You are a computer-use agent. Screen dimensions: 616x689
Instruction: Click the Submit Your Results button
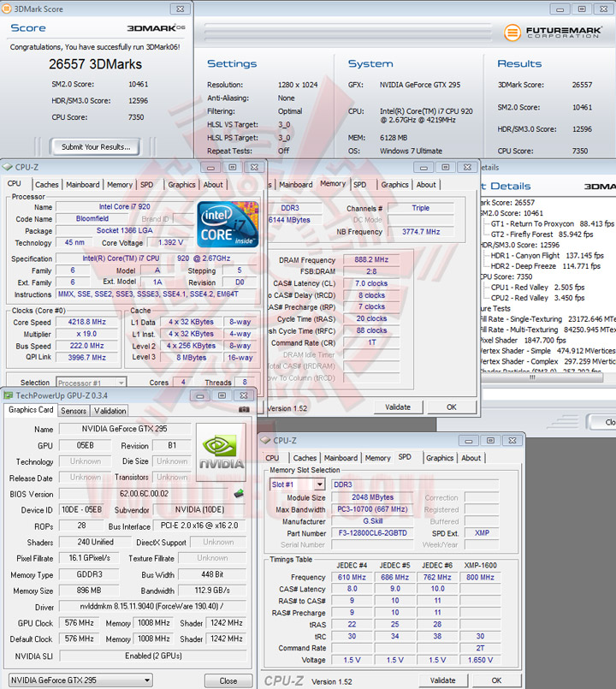pyautogui.click(x=96, y=146)
